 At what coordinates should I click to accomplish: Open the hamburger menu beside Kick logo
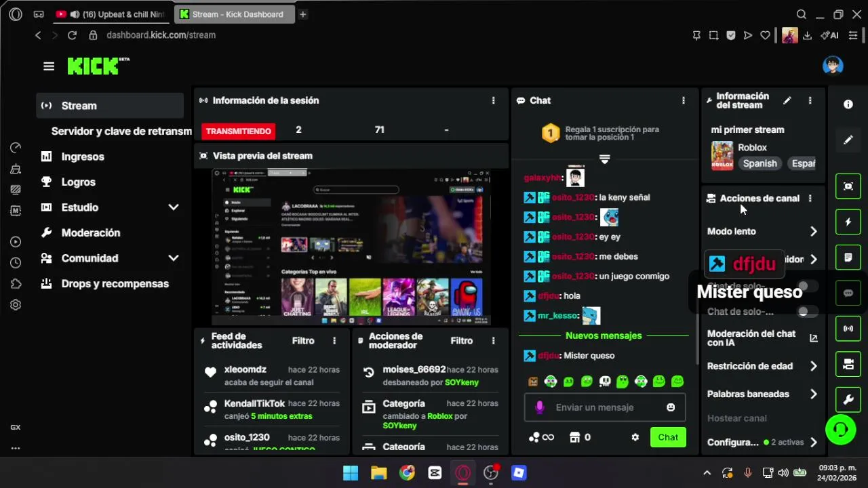pos(49,66)
